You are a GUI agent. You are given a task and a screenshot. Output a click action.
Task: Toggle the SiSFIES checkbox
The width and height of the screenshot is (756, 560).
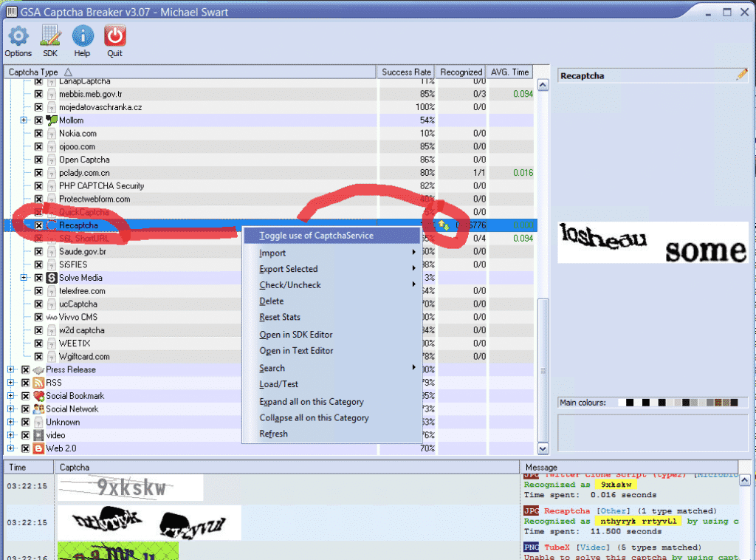tap(38, 264)
